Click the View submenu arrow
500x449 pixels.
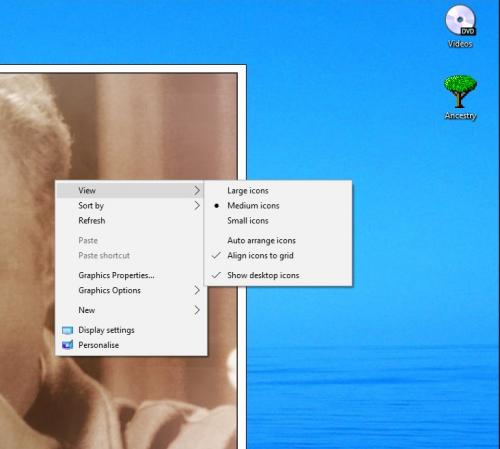[x=197, y=191]
